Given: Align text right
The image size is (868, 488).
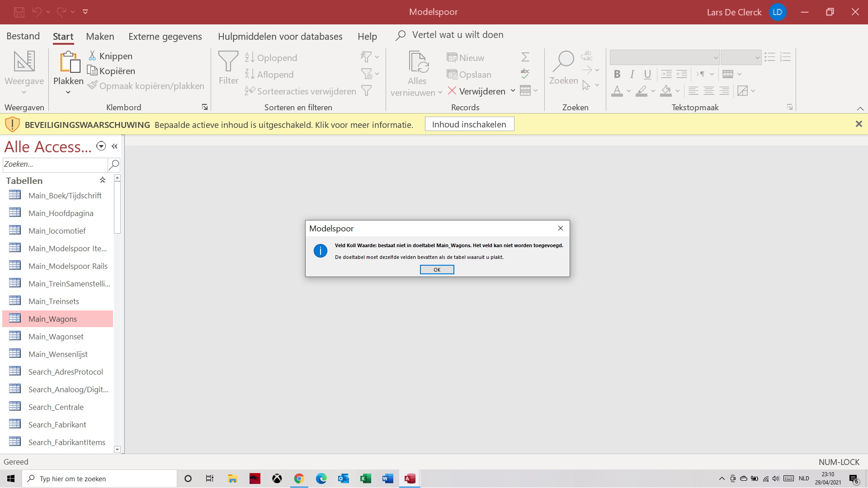Looking at the screenshot, I should (724, 91).
